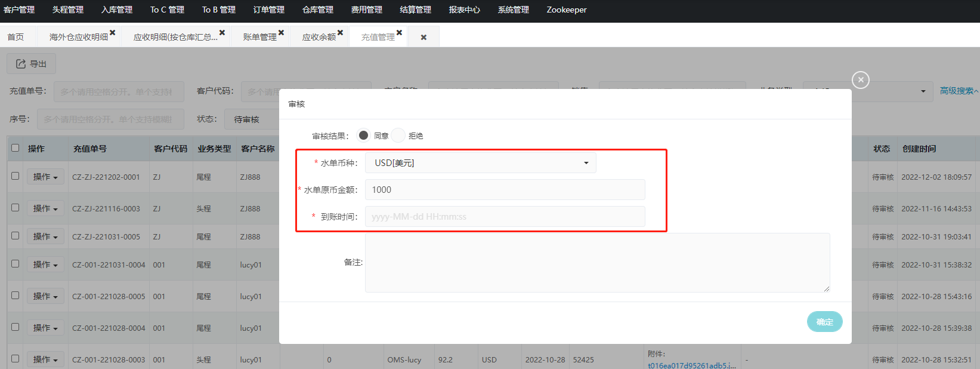
Task: Click the 确定 button in the dialog
Action: [824, 322]
